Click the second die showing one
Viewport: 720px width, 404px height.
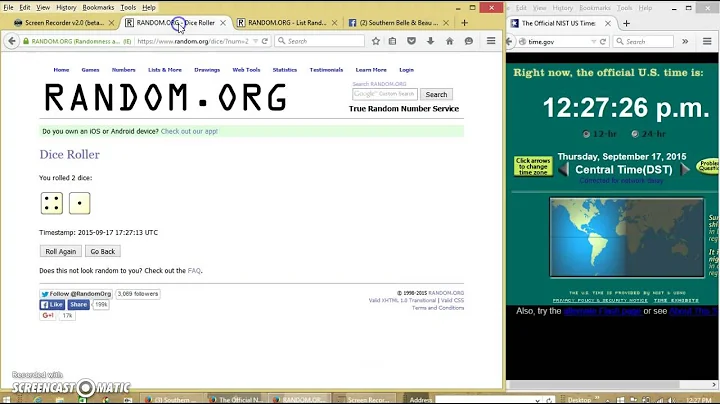[79, 203]
